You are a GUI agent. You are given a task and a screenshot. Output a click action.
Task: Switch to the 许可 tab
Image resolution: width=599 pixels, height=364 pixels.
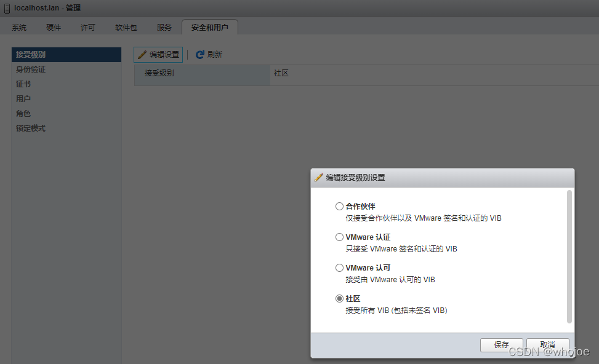coord(88,28)
